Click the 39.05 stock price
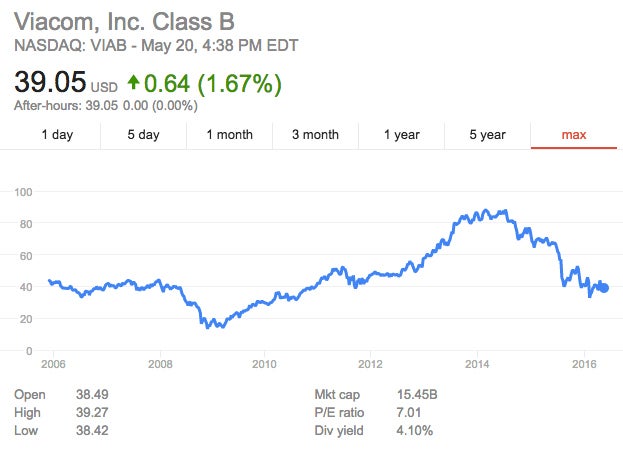The width and height of the screenshot is (623, 457). point(50,83)
